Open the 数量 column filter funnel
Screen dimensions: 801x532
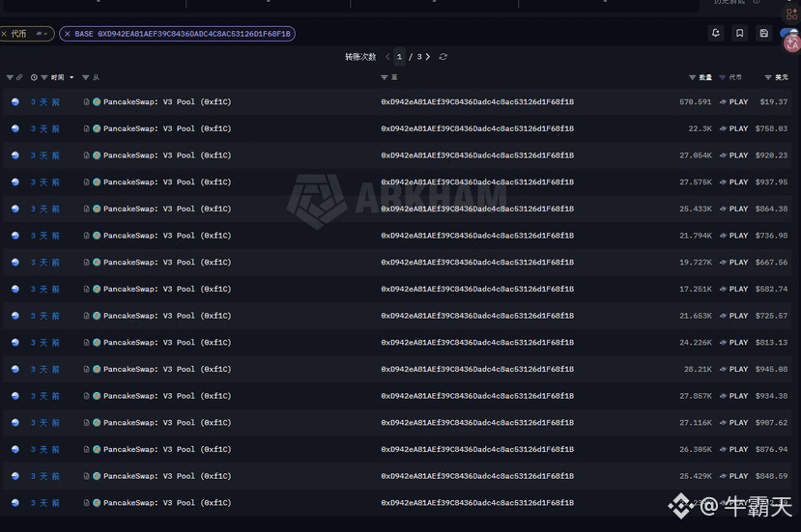(x=692, y=77)
